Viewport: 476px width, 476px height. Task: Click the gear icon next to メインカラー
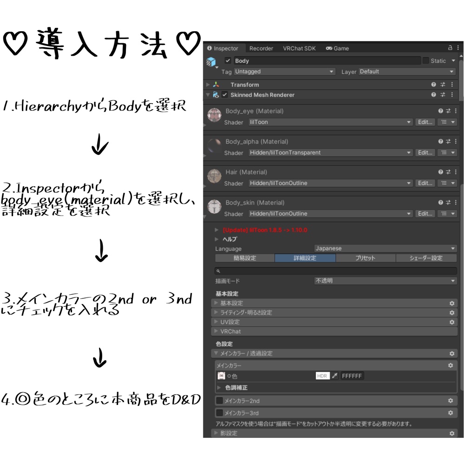click(x=450, y=365)
